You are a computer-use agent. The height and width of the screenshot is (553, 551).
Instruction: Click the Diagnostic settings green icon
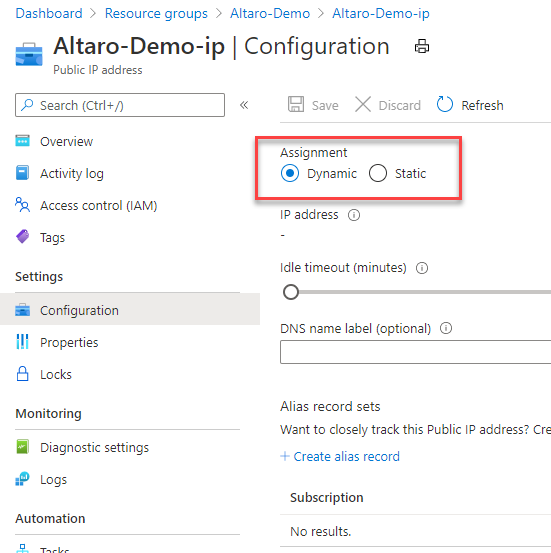23,447
